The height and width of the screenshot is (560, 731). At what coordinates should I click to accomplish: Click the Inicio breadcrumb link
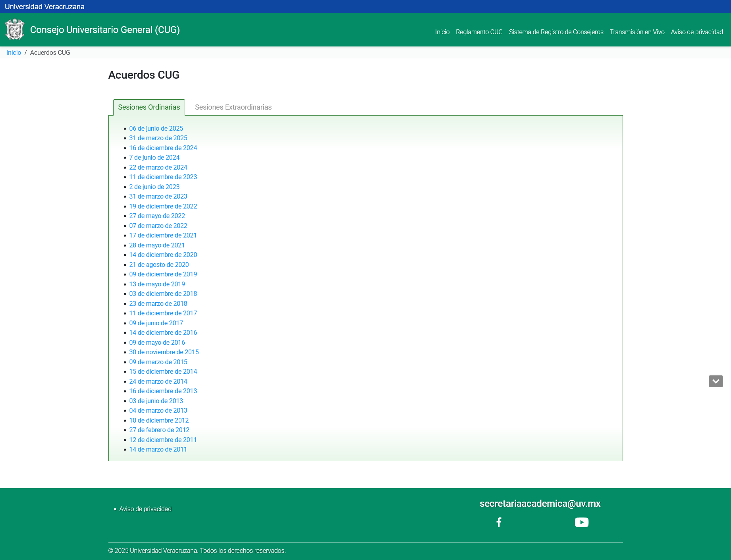pos(14,52)
